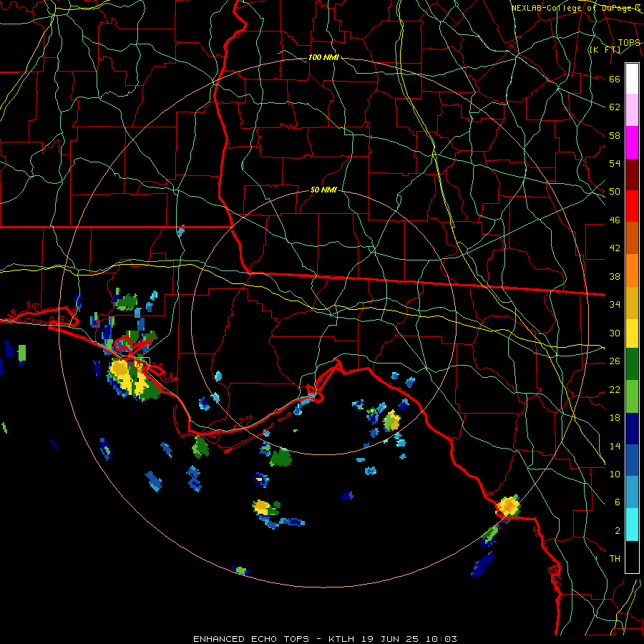Click the navy blue legend swatch
Screen dimensions: 644x644
coord(632,429)
